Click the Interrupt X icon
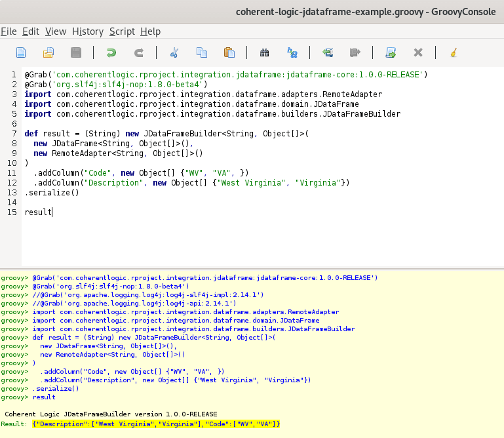 (418, 52)
